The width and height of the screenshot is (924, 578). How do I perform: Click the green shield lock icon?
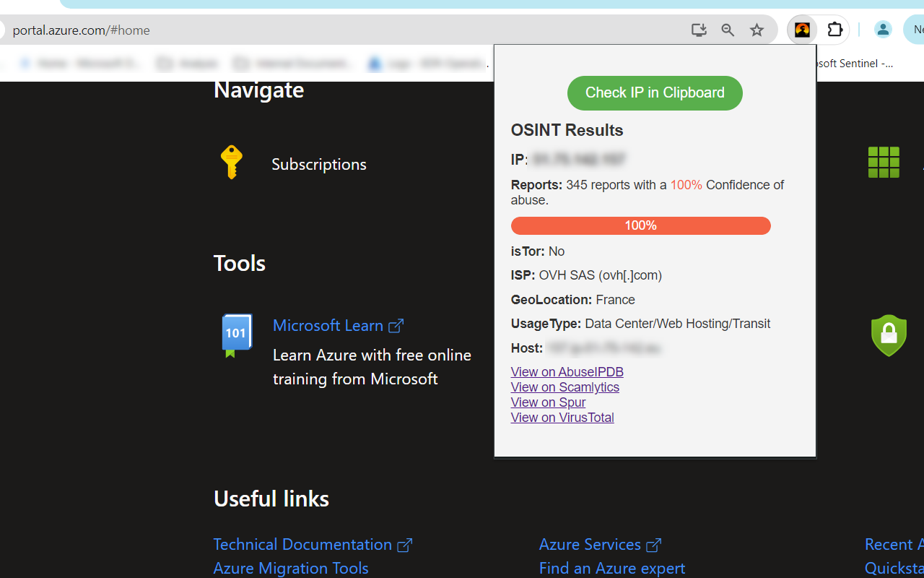point(889,335)
